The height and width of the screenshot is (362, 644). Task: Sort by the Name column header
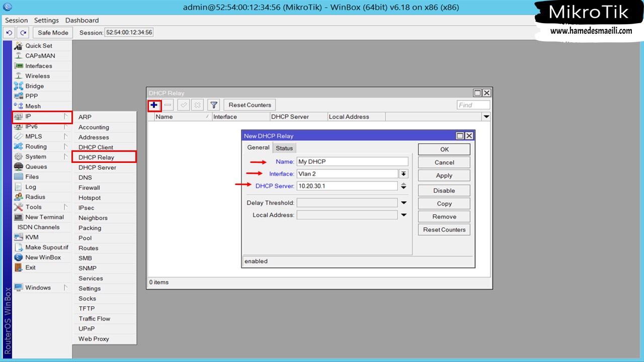(x=183, y=117)
